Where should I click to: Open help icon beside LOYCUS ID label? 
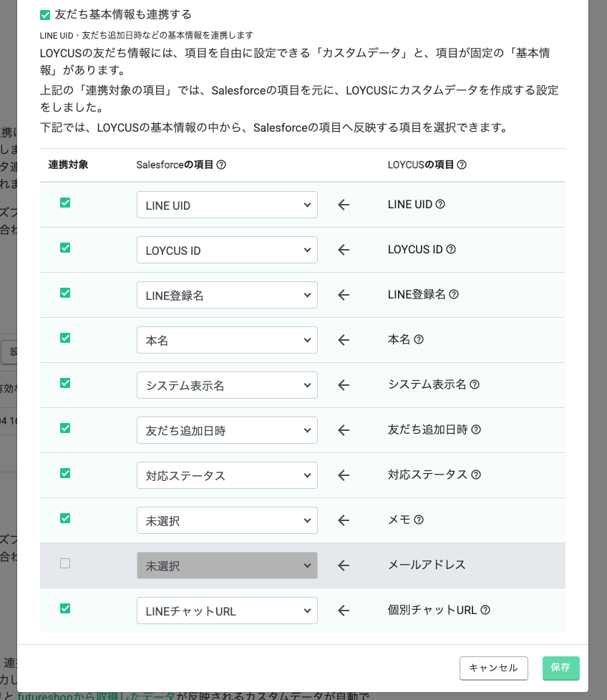coord(451,249)
